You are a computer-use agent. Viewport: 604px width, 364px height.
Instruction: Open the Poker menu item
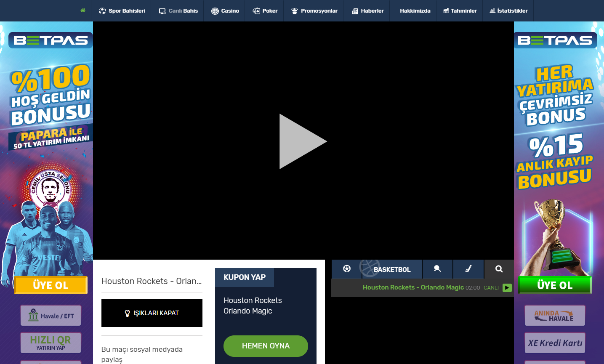pos(265,11)
